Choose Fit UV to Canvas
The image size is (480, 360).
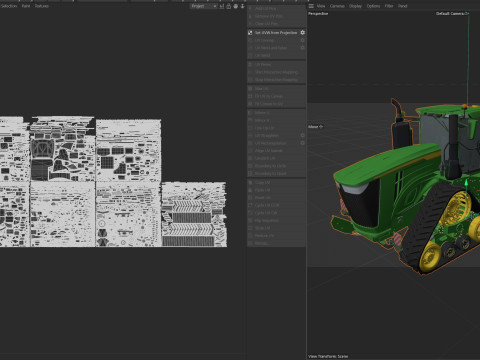[x=276, y=97]
